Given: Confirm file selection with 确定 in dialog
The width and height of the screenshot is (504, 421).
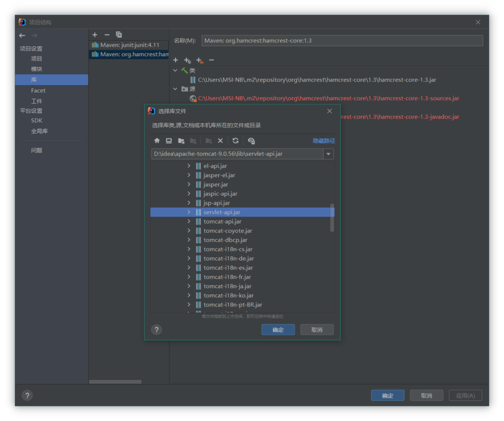Looking at the screenshot, I should pyautogui.click(x=278, y=330).
